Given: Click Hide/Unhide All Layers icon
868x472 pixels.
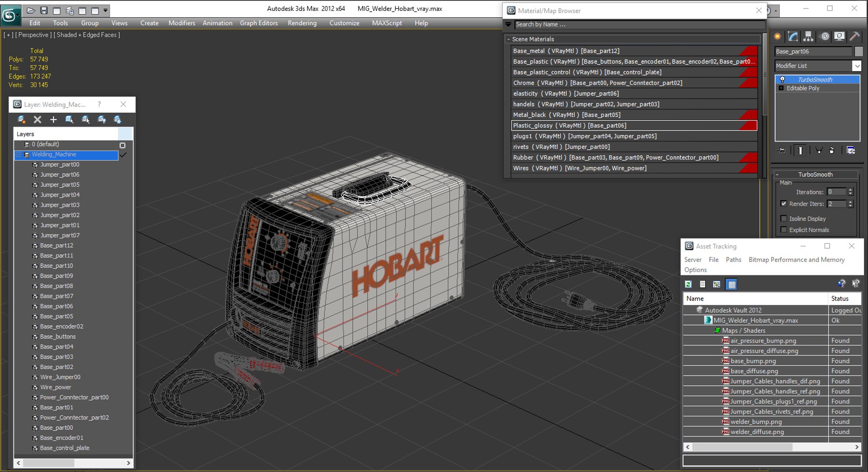Looking at the screenshot, I should point(102,119).
